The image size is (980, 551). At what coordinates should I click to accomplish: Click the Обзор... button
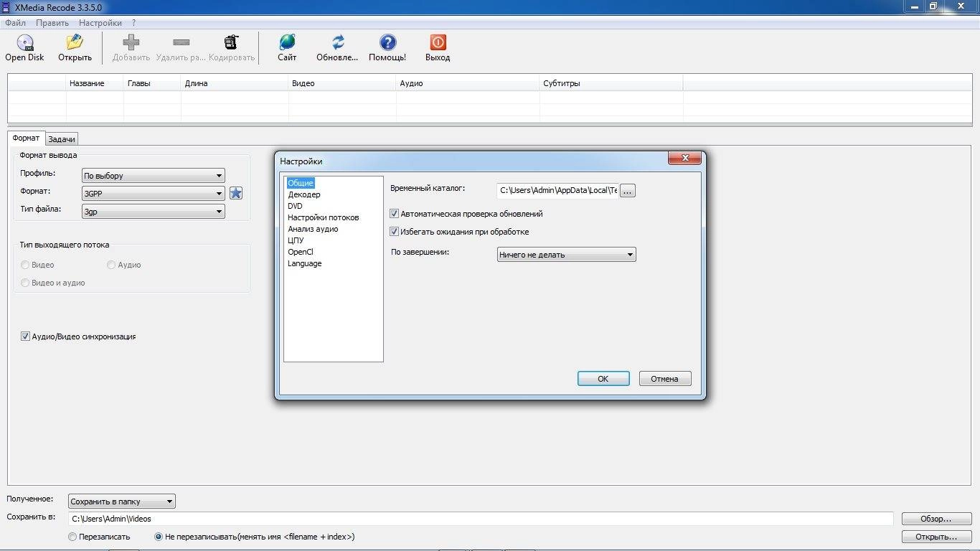(x=936, y=519)
